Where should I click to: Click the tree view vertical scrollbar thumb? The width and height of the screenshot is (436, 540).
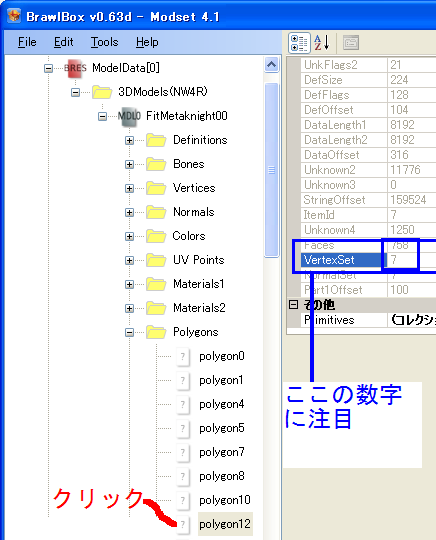click(272, 170)
